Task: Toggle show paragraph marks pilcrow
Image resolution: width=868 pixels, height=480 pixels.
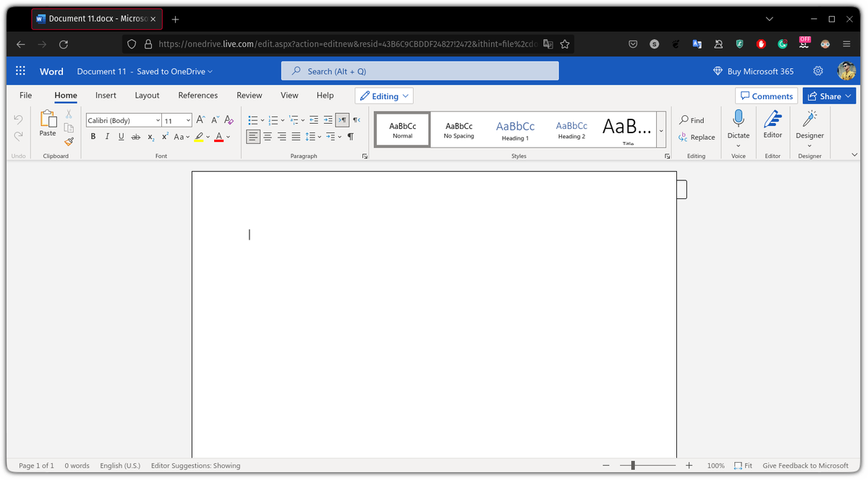Action: 351,137
